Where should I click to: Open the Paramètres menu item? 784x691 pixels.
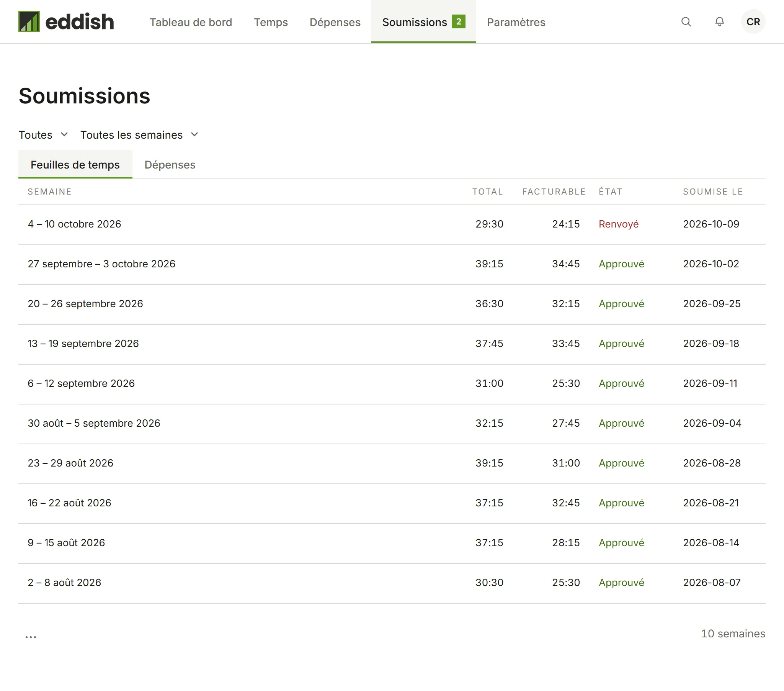click(x=516, y=22)
